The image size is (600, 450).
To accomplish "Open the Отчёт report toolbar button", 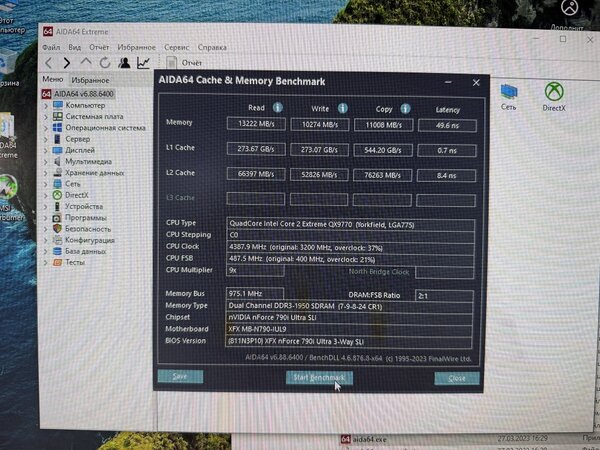I will (x=184, y=63).
